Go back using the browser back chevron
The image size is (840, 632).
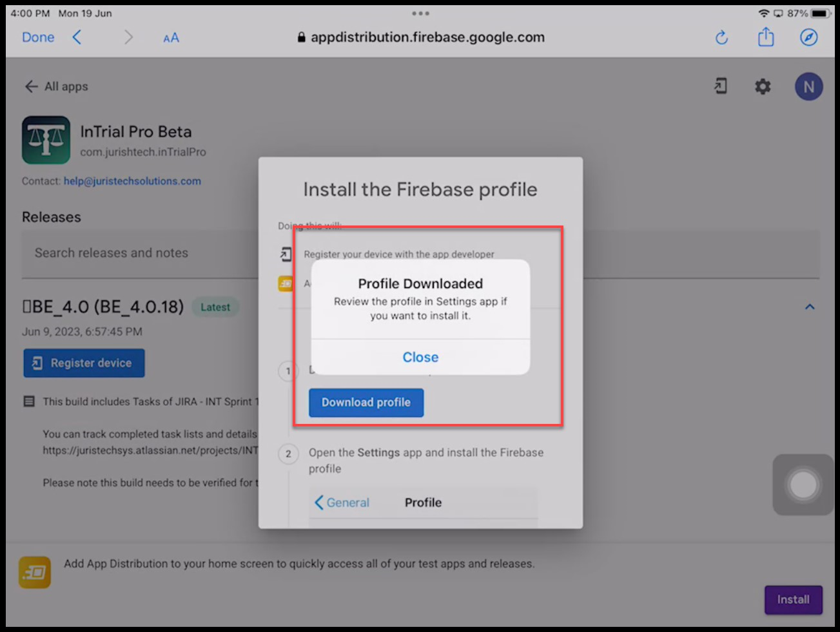click(x=77, y=37)
